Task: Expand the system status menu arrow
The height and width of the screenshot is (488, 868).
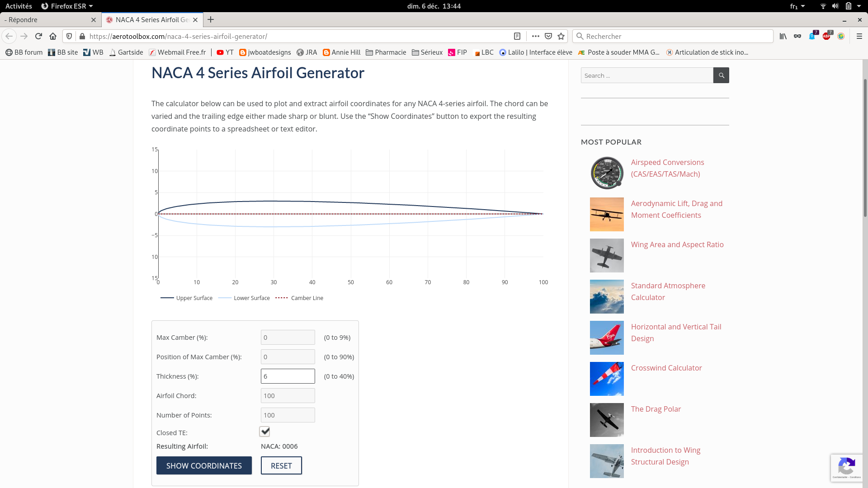Action: [x=859, y=6]
